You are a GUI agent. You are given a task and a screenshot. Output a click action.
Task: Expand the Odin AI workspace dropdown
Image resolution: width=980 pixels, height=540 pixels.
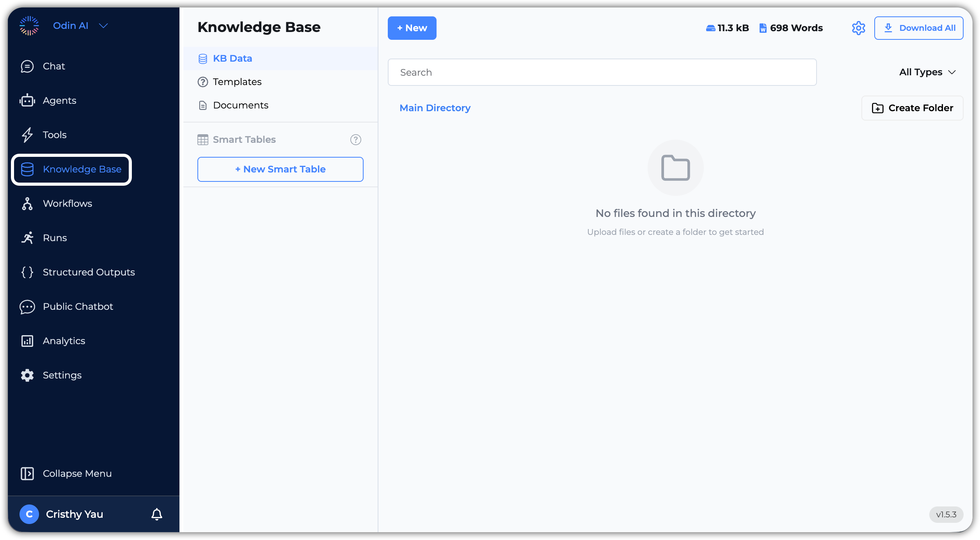pyautogui.click(x=103, y=25)
